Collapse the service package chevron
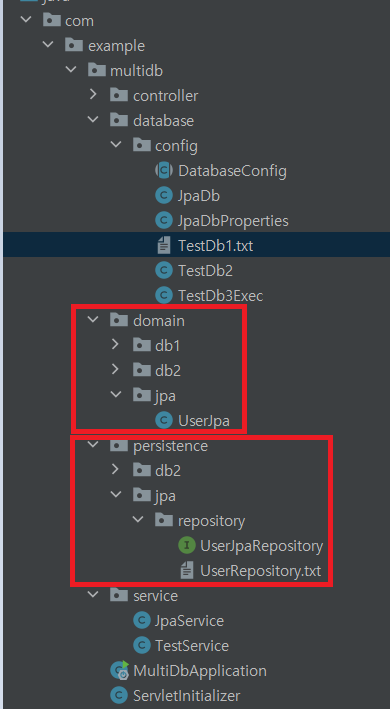The height and width of the screenshot is (709, 390). pos(93,596)
